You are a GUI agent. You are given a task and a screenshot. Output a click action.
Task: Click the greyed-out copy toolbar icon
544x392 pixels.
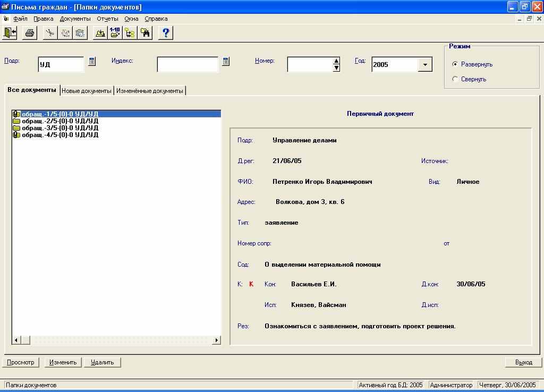pyautogui.click(x=65, y=33)
